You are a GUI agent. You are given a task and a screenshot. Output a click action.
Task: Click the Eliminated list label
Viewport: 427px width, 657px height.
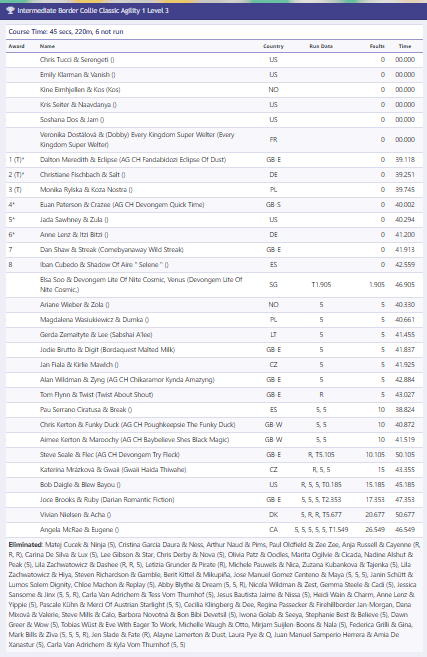pyautogui.click(x=25, y=545)
